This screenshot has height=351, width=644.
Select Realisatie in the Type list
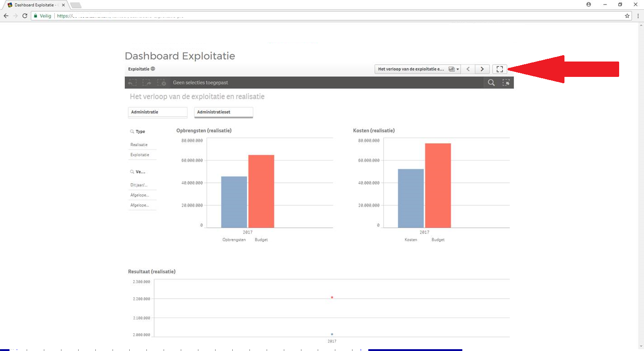(142, 145)
